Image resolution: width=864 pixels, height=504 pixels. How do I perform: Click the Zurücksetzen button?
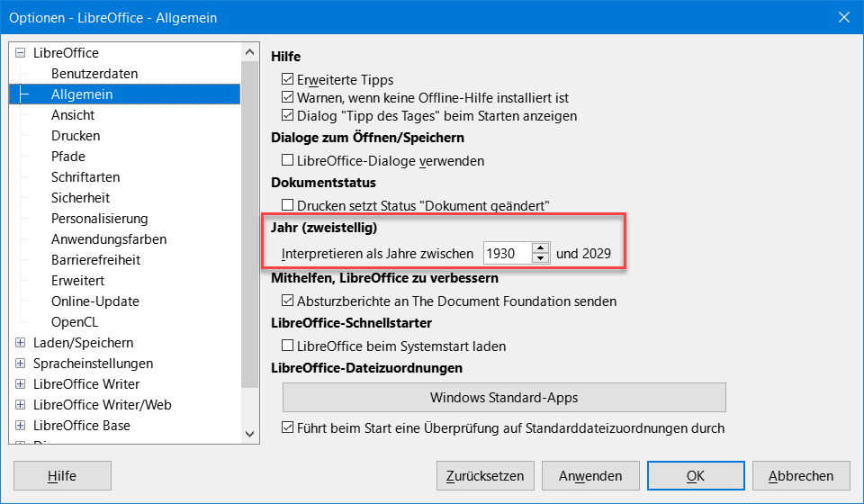point(485,476)
